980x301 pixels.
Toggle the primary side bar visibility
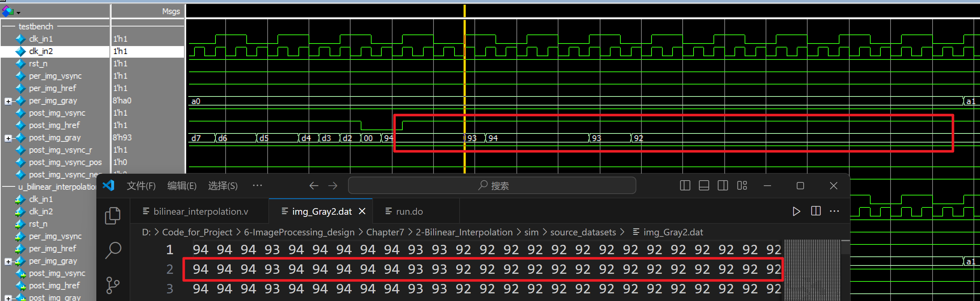tap(685, 186)
